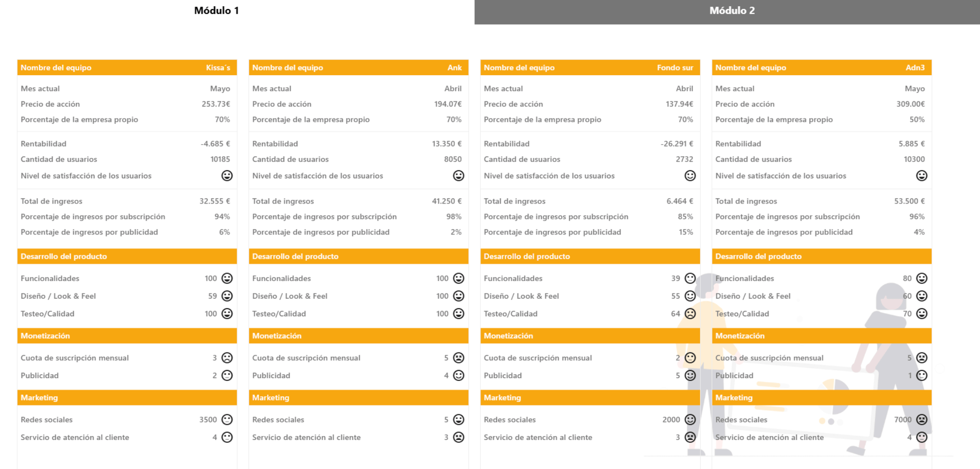The width and height of the screenshot is (980, 469).
Task: Click smiley beside Adn3's Diseño / Look & Feel
Action: (922, 296)
